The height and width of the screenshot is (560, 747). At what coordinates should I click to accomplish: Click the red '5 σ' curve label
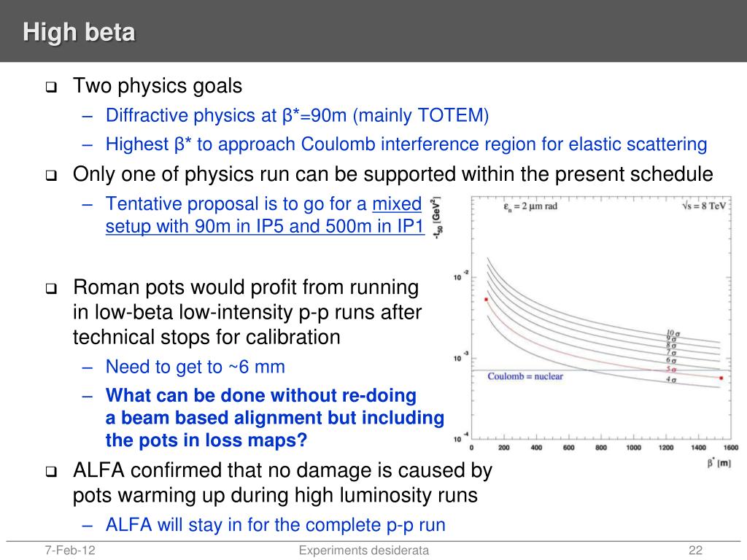(671, 369)
